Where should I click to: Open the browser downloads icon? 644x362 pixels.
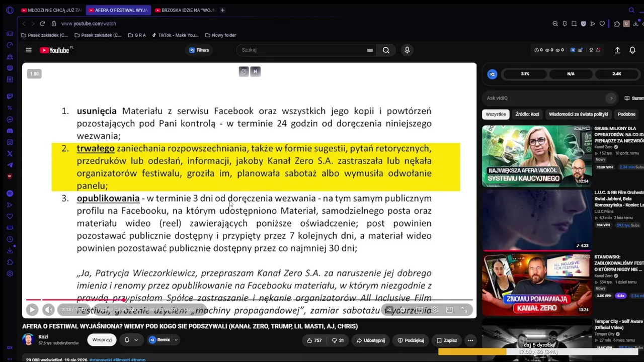[x=636, y=24]
